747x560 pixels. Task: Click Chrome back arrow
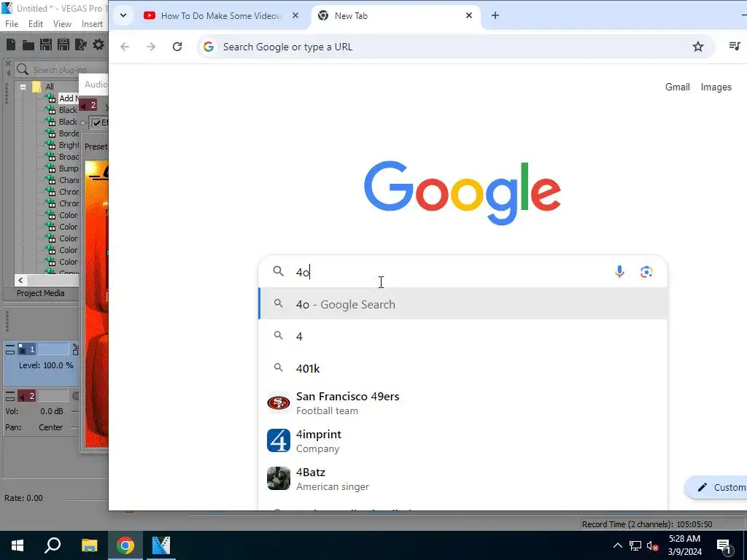tap(125, 47)
